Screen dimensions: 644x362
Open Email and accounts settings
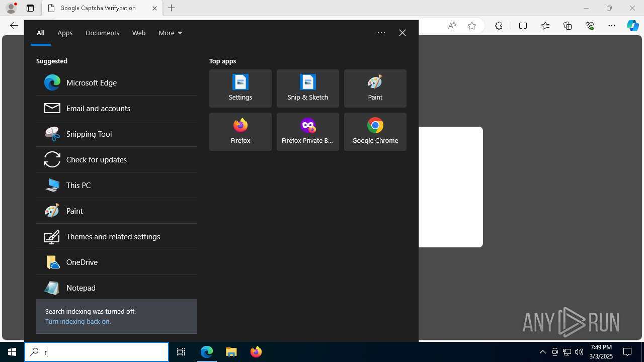click(x=116, y=108)
